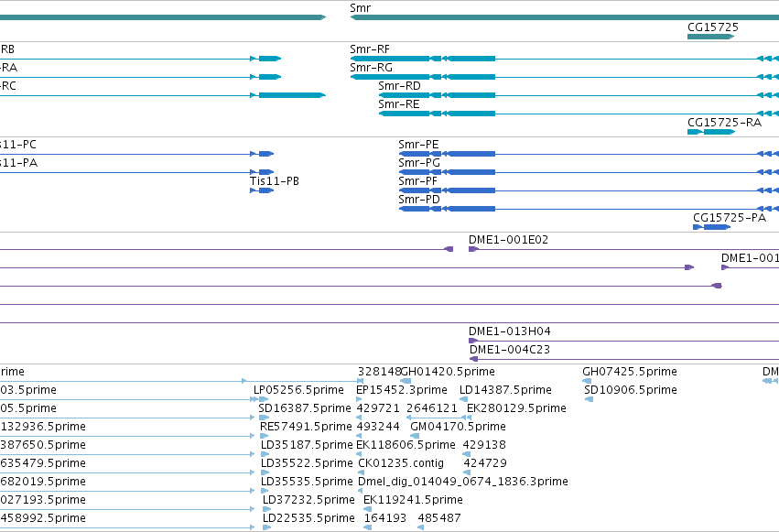Open the Smr-PF protein label
This screenshot has height=532, width=779.
point(417,181)
